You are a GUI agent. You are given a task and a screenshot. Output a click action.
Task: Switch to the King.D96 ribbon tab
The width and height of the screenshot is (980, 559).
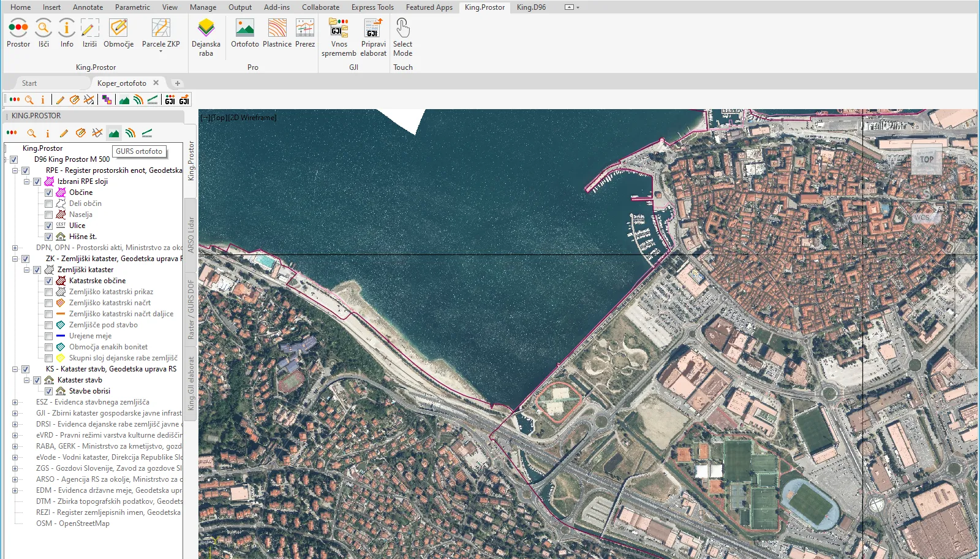point(531,7)
